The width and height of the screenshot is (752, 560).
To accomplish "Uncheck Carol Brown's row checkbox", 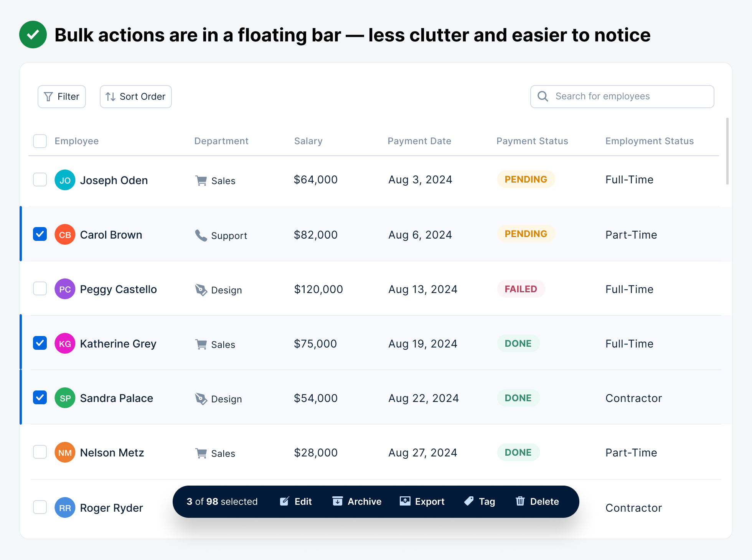I will point(40,234).
